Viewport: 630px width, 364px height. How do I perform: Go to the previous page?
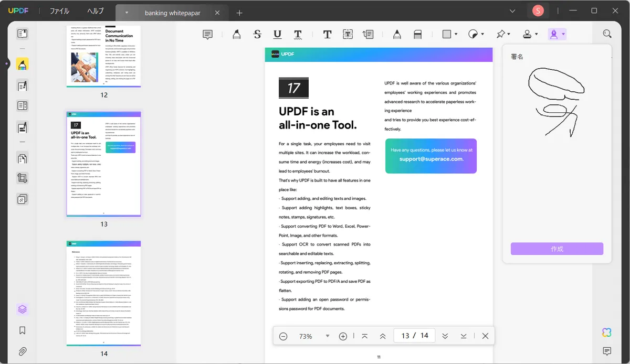coord(383,336)
